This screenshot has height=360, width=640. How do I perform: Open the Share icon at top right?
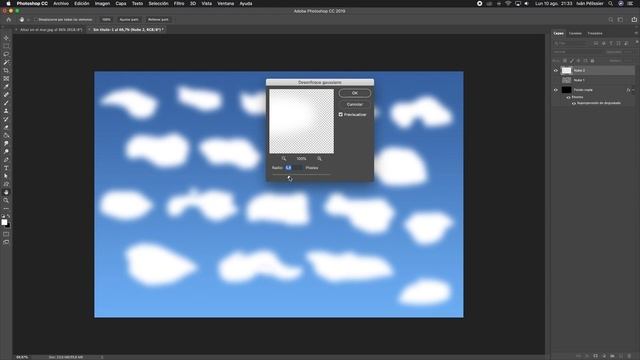point(634,20)
